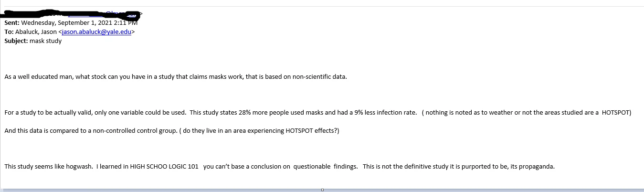Click the small resize handle at bottom edge
This screenshot has height=192, width=644.
point(322,190)
